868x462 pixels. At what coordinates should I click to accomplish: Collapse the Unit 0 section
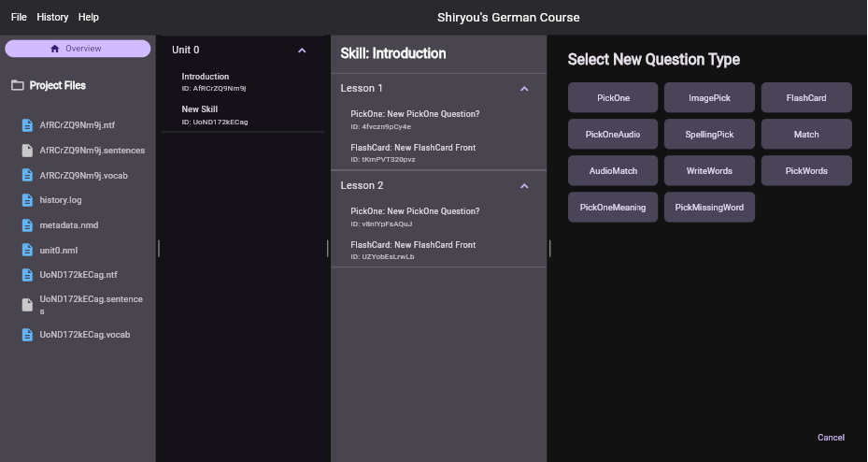point(301,51)
